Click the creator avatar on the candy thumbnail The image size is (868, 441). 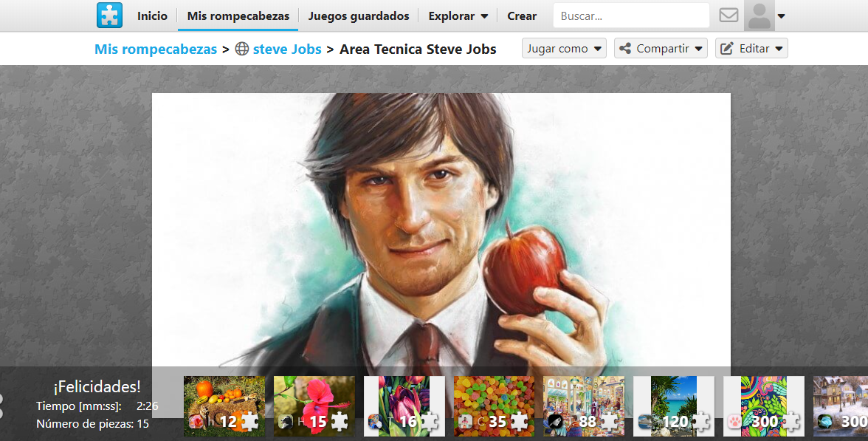[466, 423]
